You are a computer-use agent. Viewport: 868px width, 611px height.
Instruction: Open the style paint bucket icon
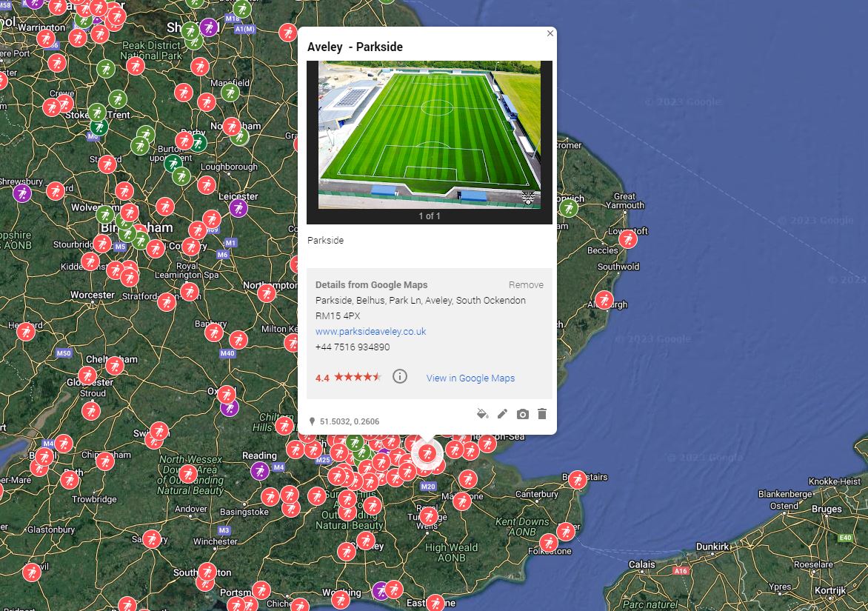[x=482, y=414]
